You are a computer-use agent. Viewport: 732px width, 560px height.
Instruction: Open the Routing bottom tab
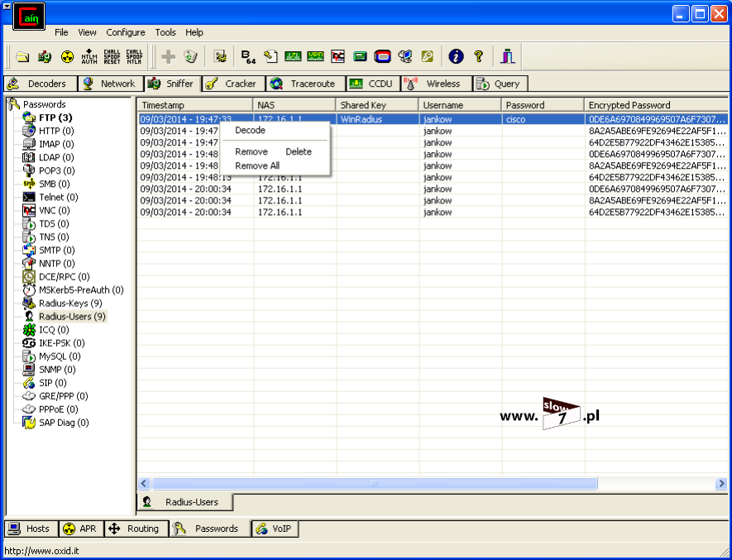coord(136,529)
